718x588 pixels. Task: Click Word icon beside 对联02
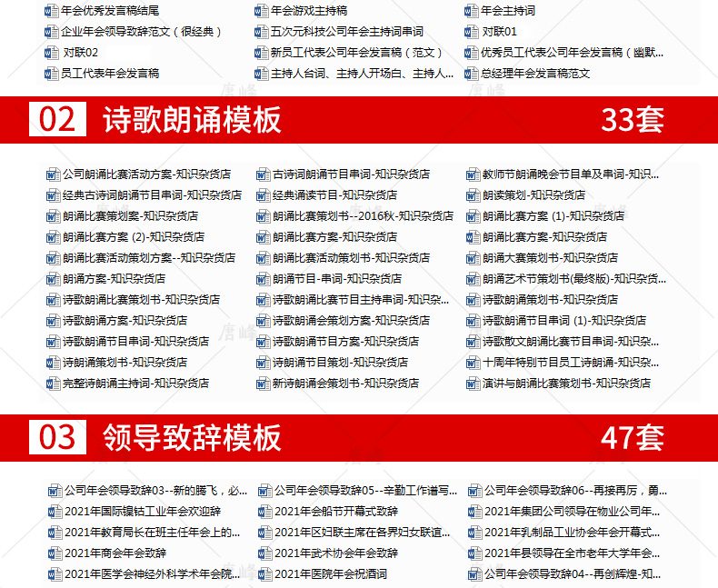pyautogui.click(x=52, y=53)
